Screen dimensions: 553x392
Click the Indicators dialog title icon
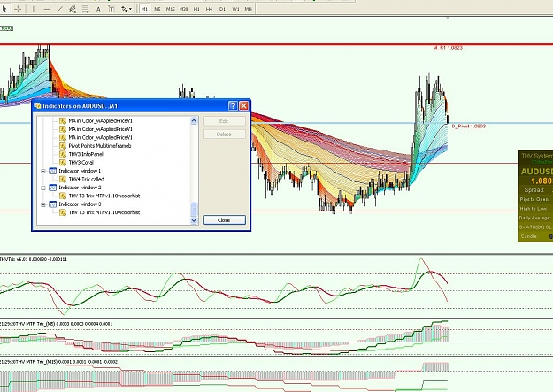(x=37, y=106)
